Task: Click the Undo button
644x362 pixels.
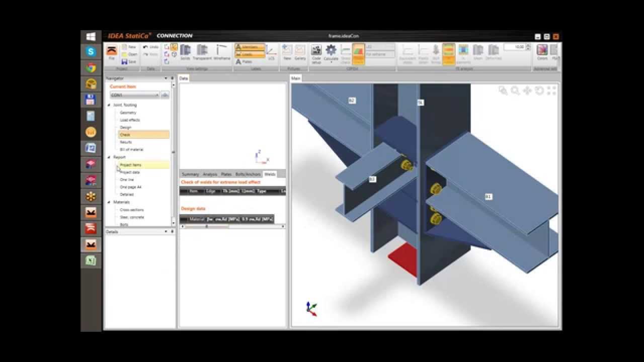Action: (150, 47)
